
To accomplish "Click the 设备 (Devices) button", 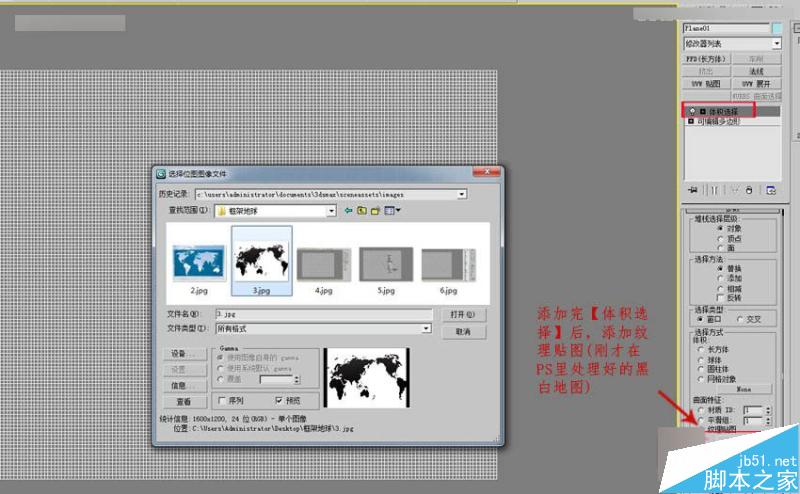I will tap(185, 353).
